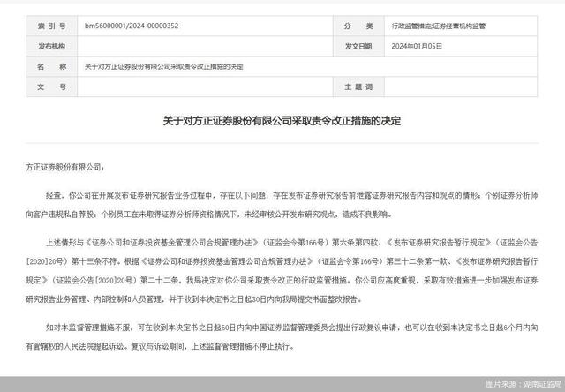Click the paragraph beginning 上述情形与
This screenshot has width=565, height=392.
282,270
